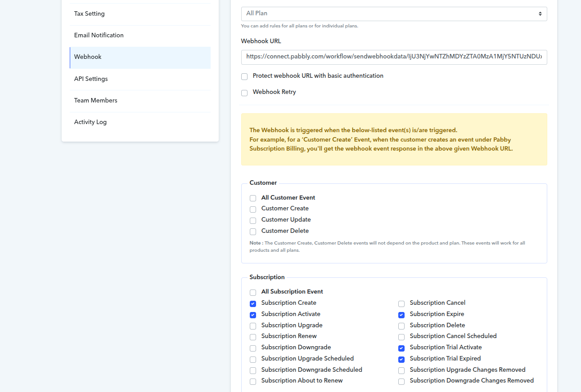Go to API Settings
Image resolution: width=581 pixels, height=392 pixels.
pos(140,79)
